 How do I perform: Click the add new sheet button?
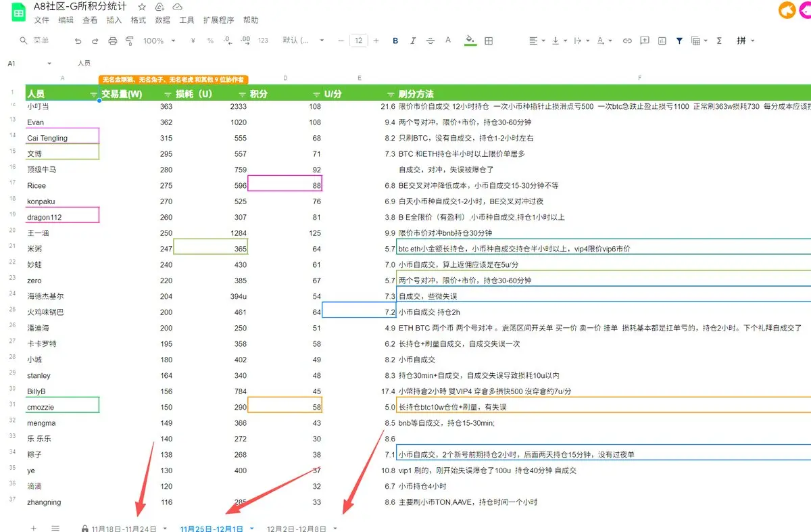click(x=34, y=528)
